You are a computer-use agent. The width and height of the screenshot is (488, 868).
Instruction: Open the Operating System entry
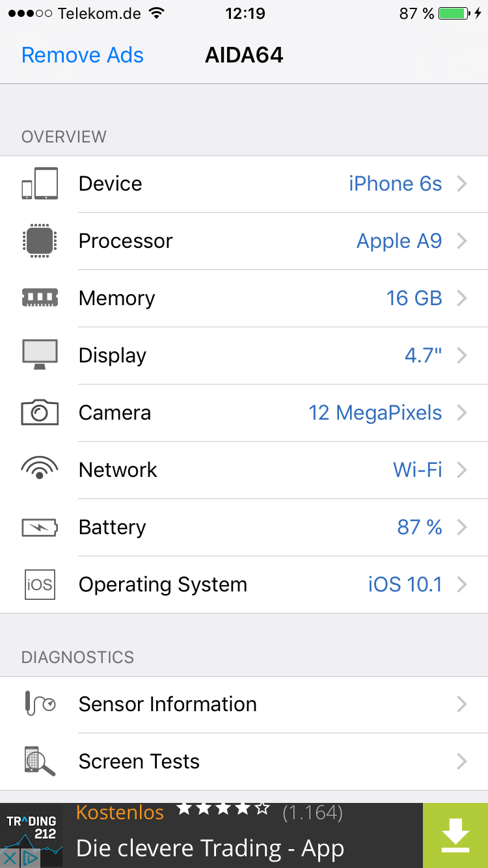click(244, 584)
